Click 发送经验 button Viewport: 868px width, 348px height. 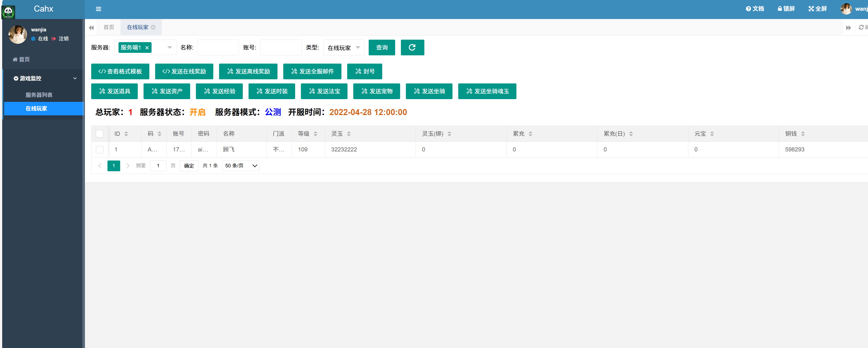pos(219,91)
